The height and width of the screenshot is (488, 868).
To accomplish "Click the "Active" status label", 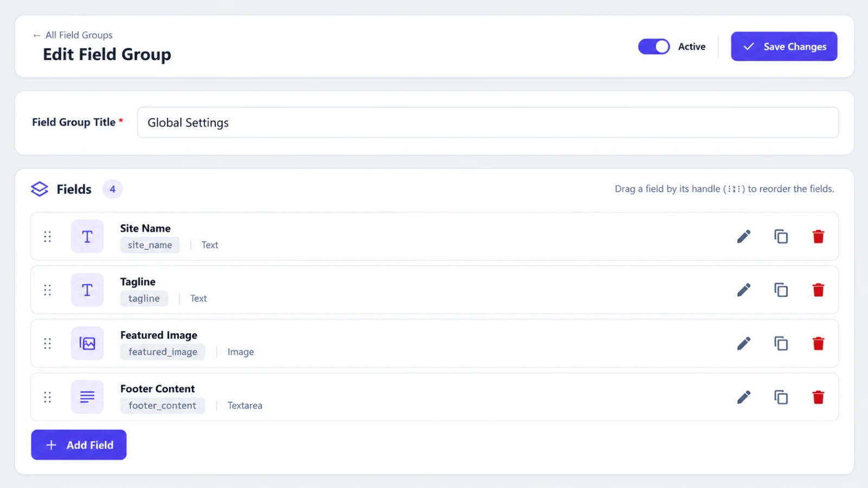I will (x=692, y=47).
